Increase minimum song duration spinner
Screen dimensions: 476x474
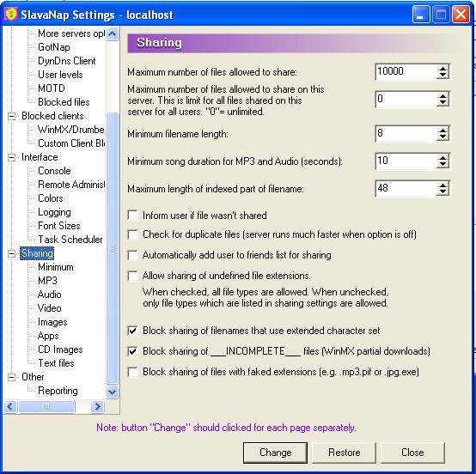(442, 157)
